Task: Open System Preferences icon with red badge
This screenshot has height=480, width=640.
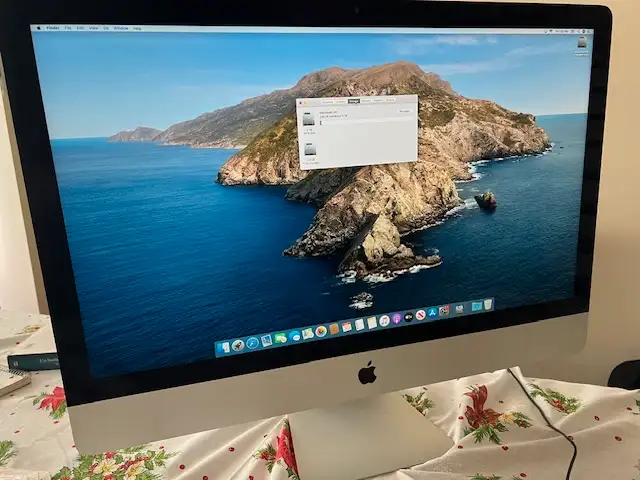Action: point(444,311)
